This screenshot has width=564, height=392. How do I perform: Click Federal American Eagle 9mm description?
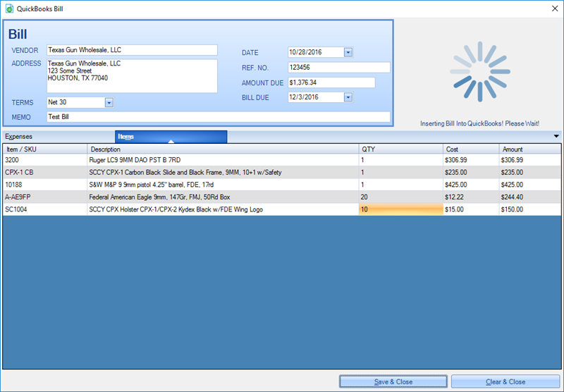[x=223, y=197]
